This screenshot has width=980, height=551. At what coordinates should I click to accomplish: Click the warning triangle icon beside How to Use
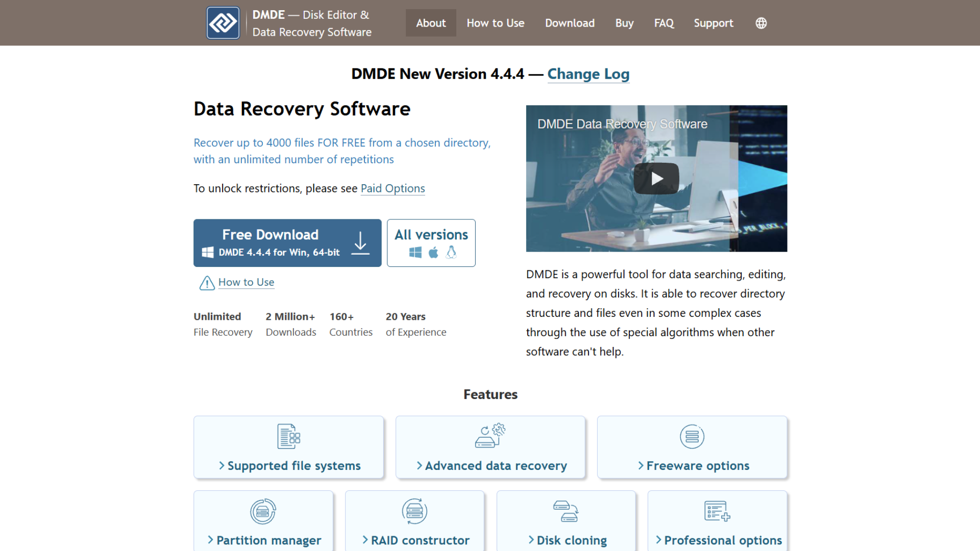coord(207,283)
